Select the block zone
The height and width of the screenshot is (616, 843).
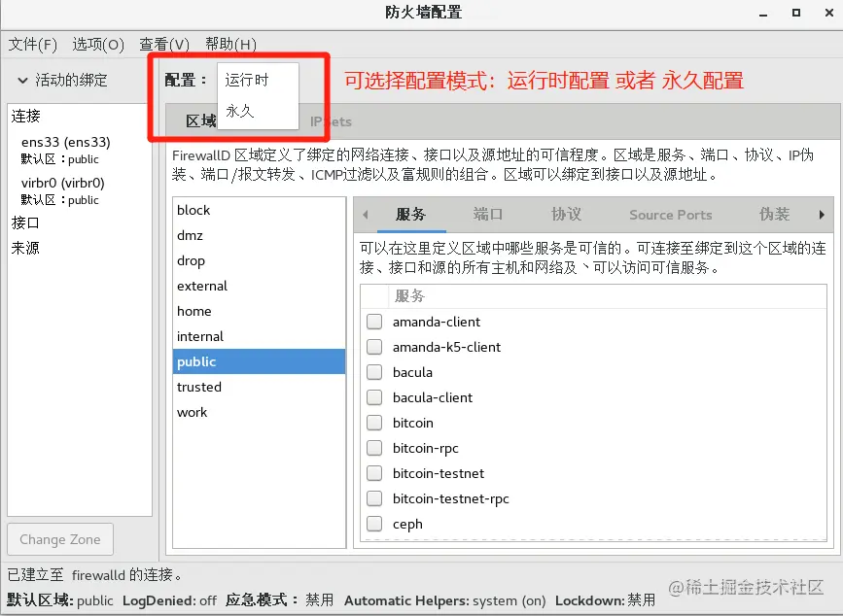pyautogui.click(x=259, y=210)
